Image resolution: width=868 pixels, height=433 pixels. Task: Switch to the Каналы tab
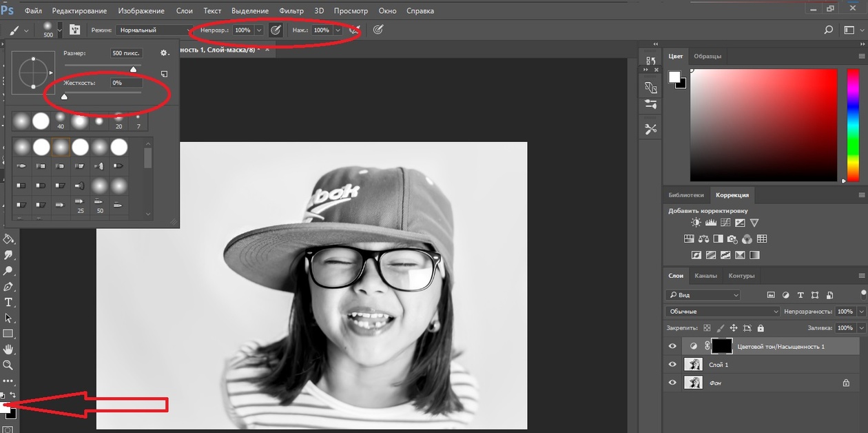pyautogui.click(x=705, y=276)
